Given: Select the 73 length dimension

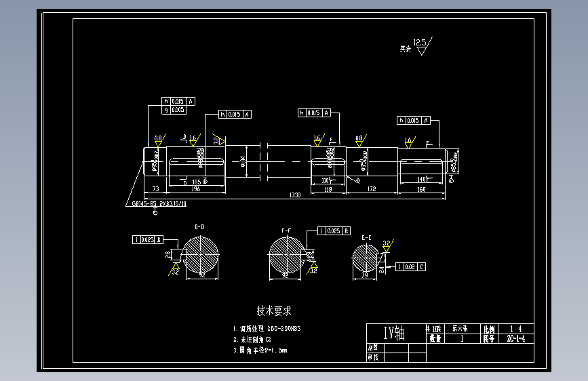Looking at the screenshot, I should [x=155, y=188].
